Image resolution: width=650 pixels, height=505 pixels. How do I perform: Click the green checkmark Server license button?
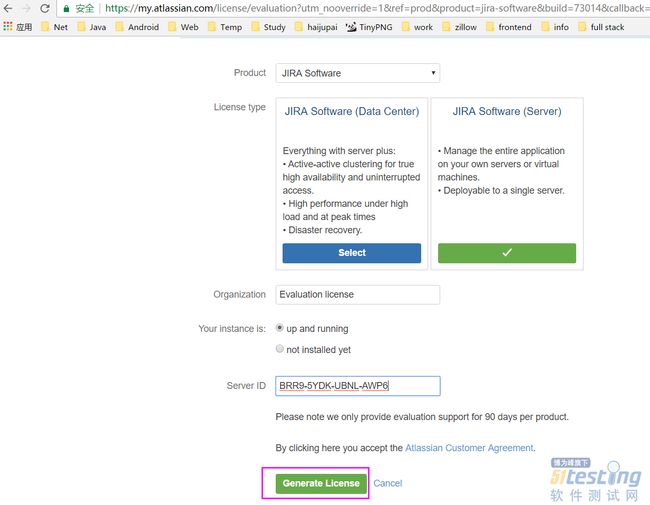(x=507, y=252)
